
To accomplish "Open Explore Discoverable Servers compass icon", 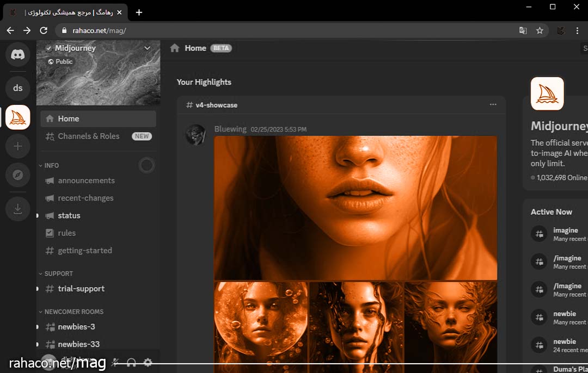I will coord(18,175).
